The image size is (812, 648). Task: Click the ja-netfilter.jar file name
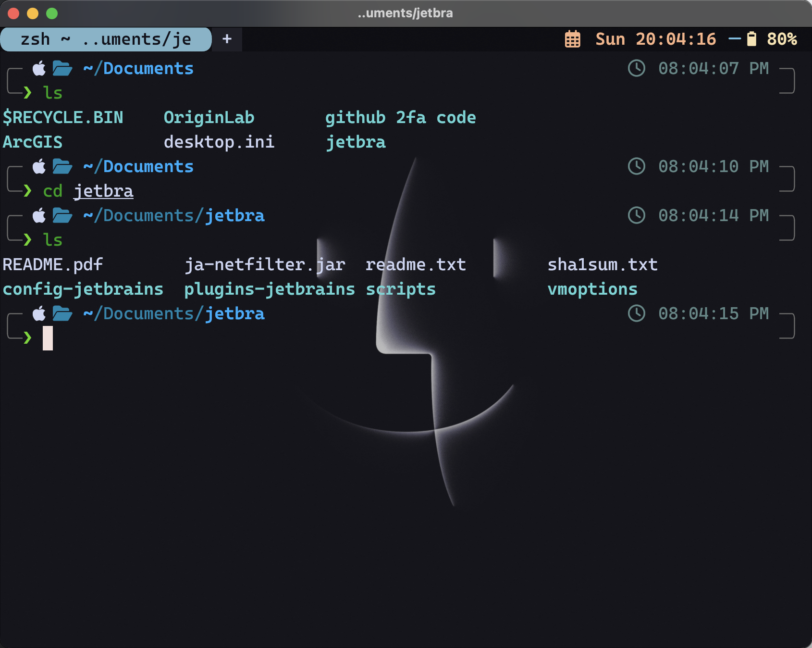[265, 264]
